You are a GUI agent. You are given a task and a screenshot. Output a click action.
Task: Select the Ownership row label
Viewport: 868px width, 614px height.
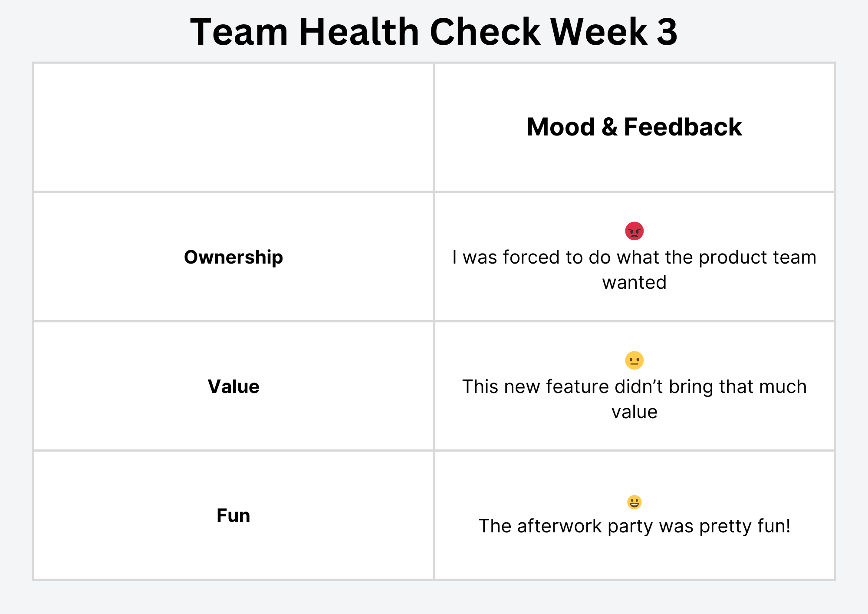pos(233,257)
